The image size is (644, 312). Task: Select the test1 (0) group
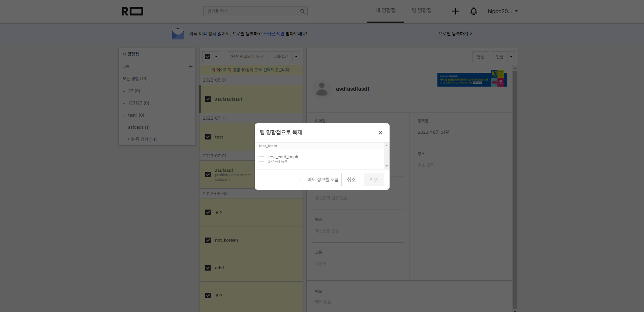tap(136, 115)
